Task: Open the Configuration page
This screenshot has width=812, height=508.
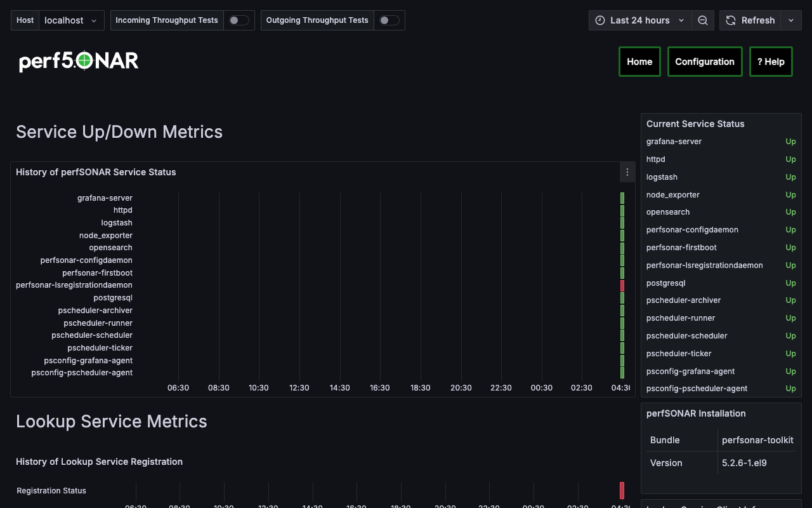Action: (x=705, y=62)
